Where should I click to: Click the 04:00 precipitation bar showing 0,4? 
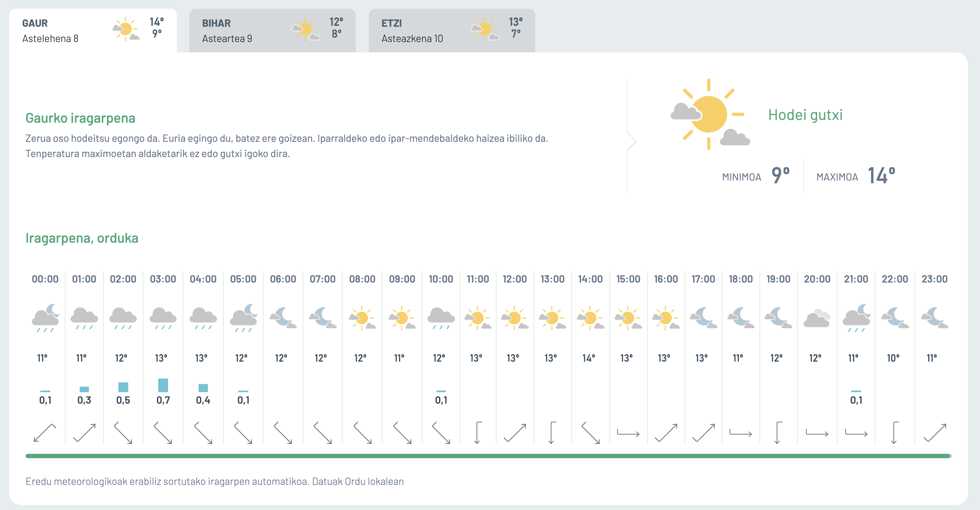[x=203, y=388]
